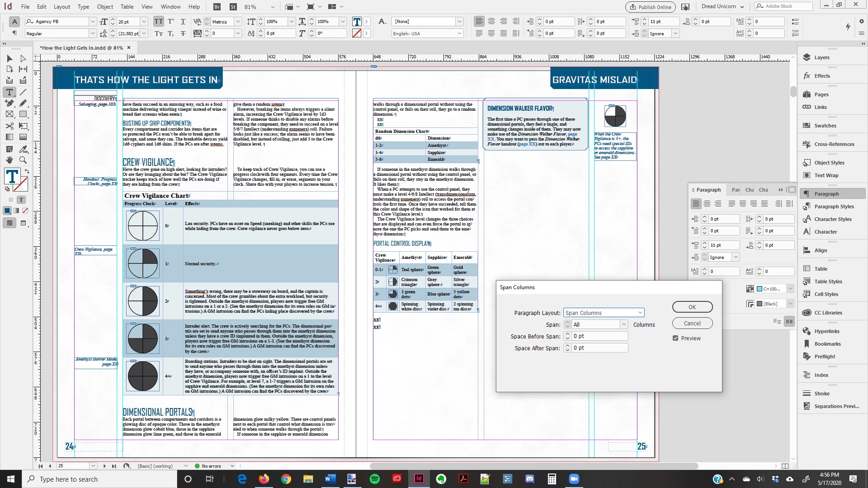Open the Table menu

tap(127, 6)
